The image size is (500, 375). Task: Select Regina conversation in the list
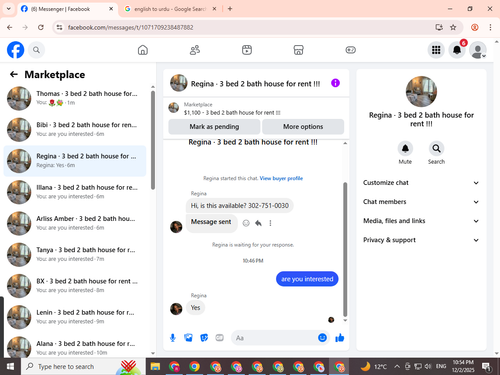click(75, 161)
